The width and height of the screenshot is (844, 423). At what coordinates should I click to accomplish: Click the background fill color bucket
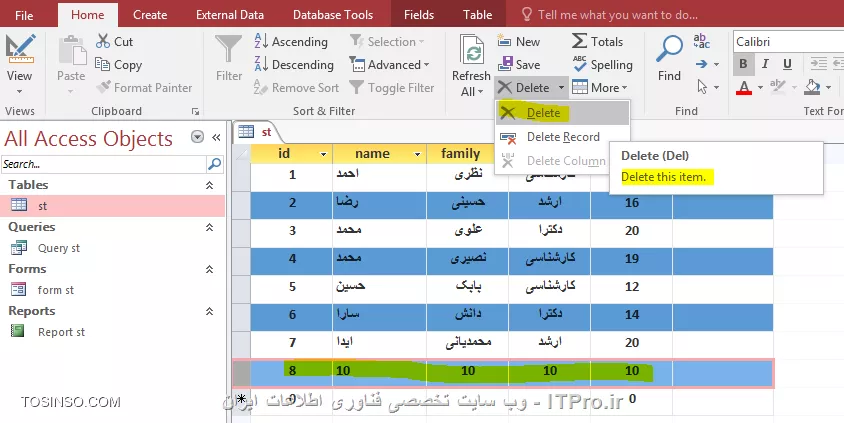click(812, 87)
